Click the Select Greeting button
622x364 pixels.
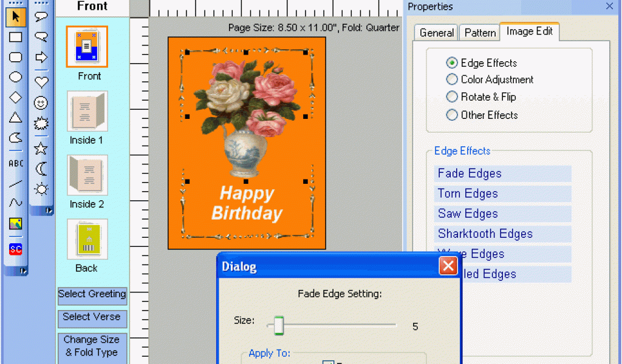point(92,295)
